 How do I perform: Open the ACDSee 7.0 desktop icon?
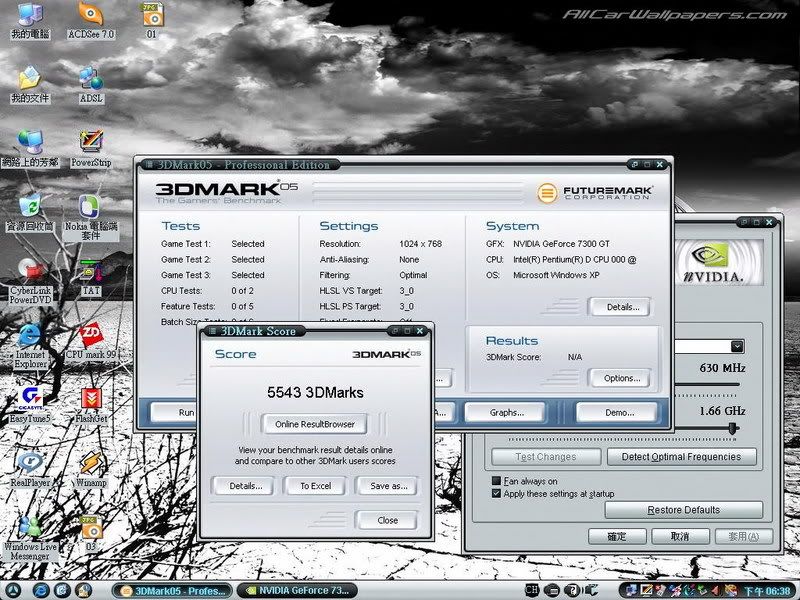[90, 14]
